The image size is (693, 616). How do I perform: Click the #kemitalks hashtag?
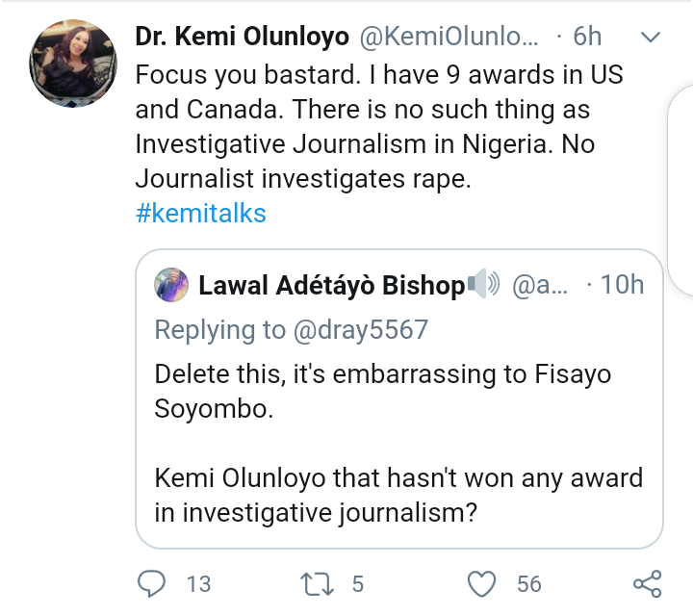point(200,213)
